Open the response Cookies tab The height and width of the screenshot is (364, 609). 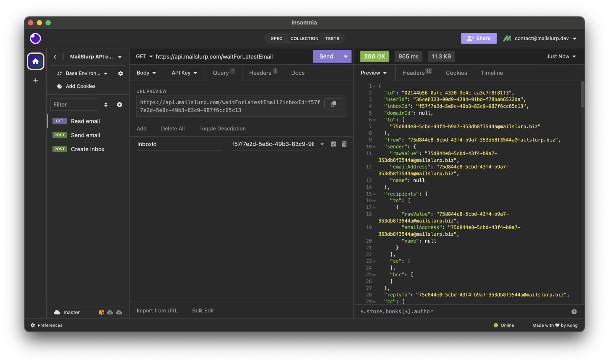(x=456, y=73)
